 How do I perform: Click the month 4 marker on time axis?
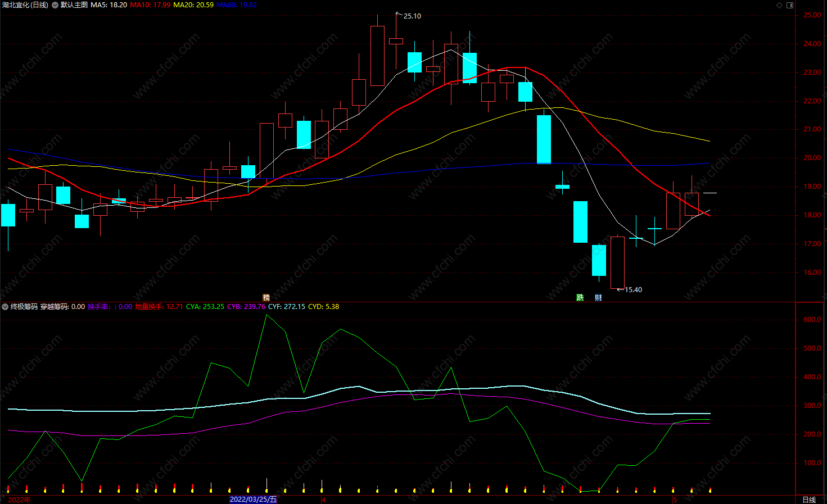click(x=324, y=500)
